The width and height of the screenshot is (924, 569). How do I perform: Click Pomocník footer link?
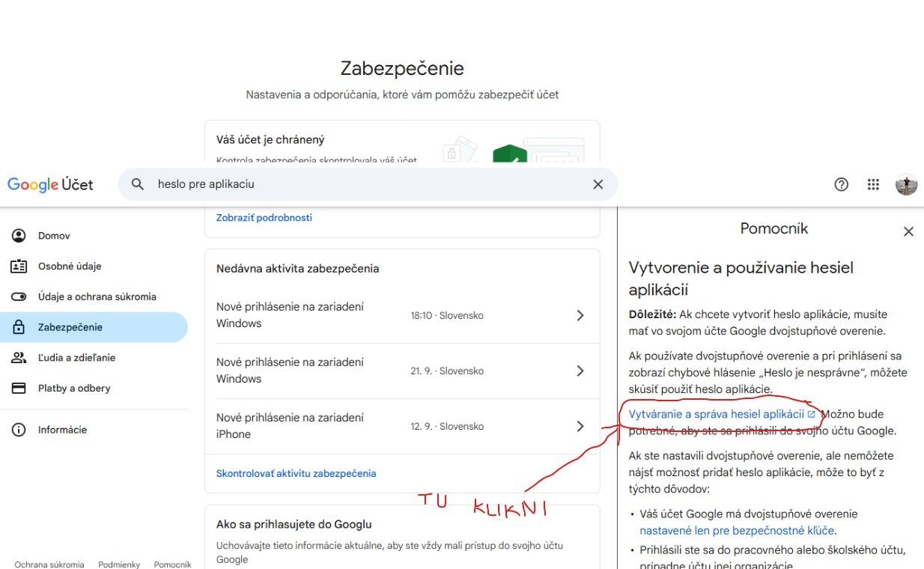click(172, 565)
